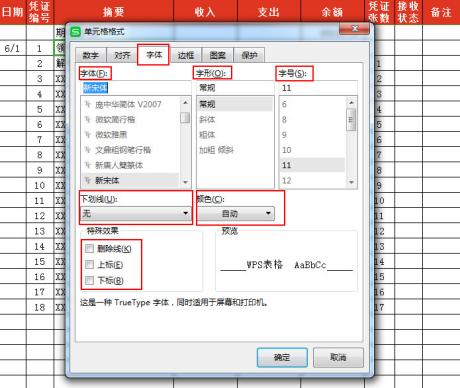The width and height of the screenshot is (460, 388).
Task: Confirm with the 确定 button
Action: point(282,357)
